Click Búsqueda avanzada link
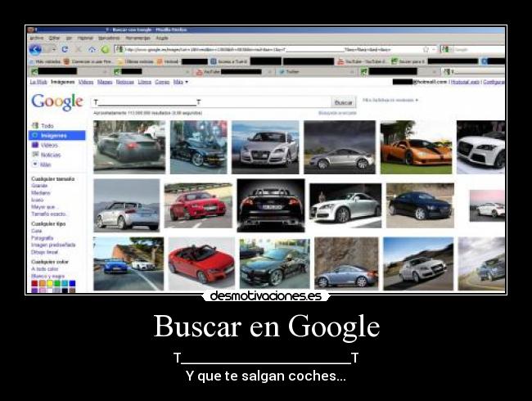 337,113
